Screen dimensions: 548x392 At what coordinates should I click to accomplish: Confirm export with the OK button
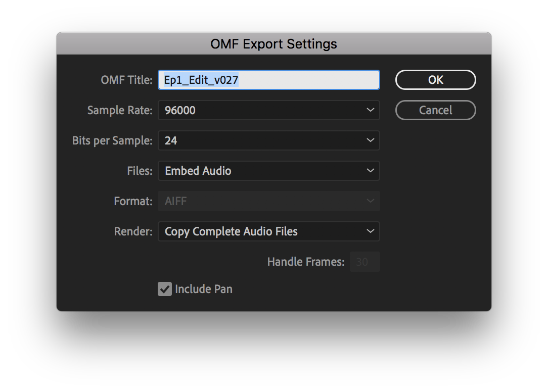click(x=435, y=80)
